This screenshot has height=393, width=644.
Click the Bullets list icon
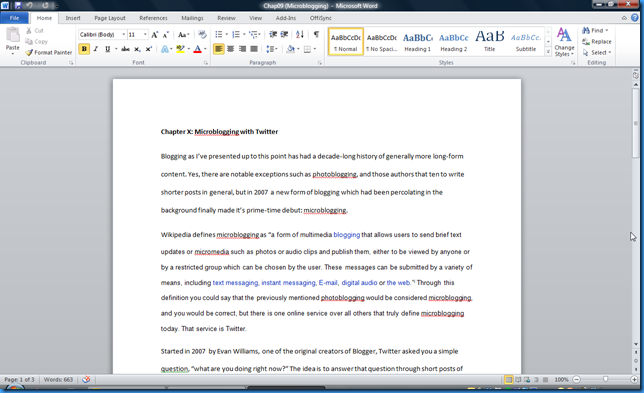[218, 34]
